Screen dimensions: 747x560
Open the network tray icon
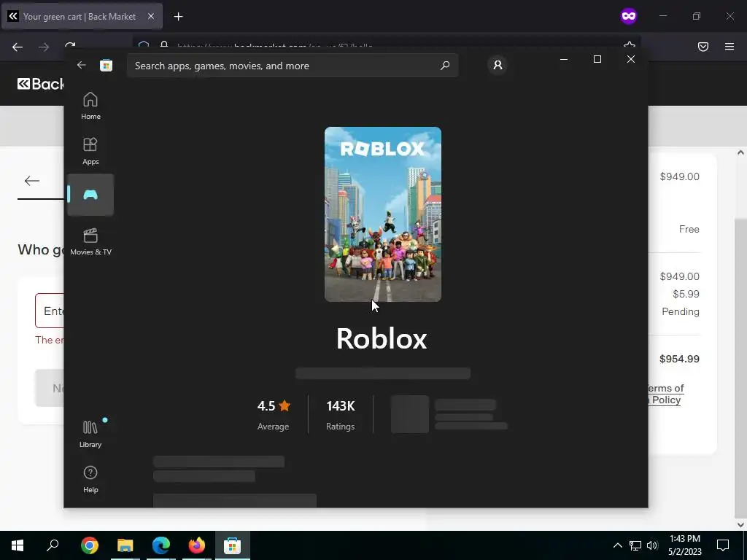pos(635,545)
